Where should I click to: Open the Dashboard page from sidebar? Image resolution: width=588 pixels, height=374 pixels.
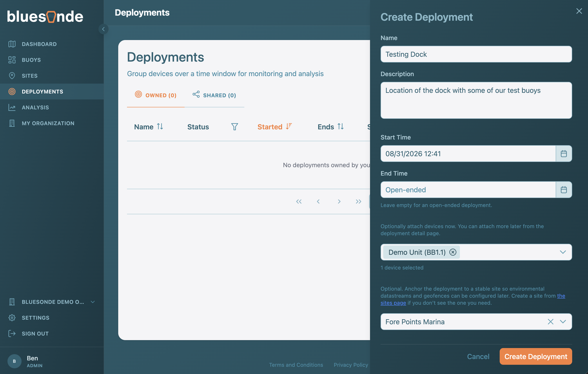click(52, 44)
